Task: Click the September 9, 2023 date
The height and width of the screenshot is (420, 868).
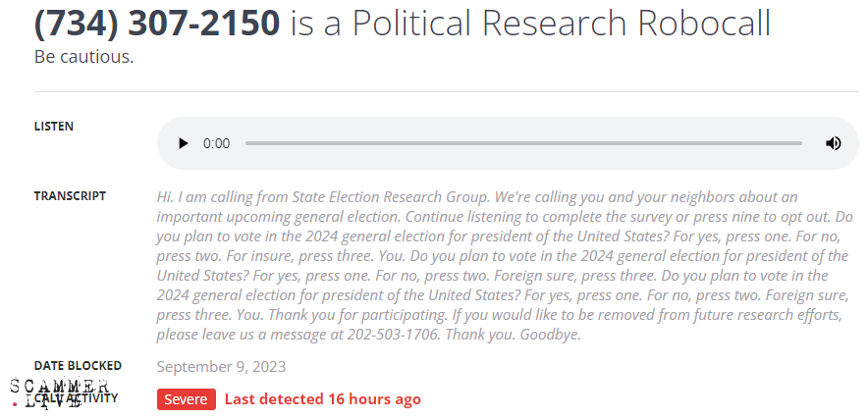Action: tap(221, 367)
